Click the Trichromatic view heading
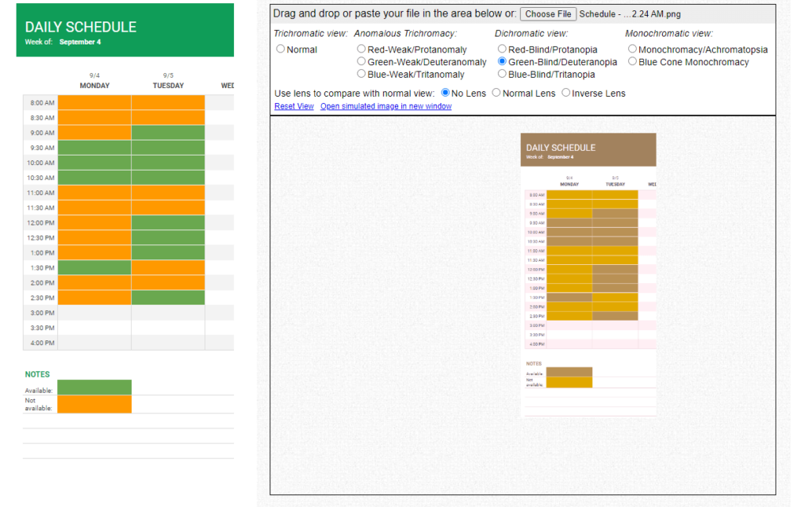 coord(311,33)
